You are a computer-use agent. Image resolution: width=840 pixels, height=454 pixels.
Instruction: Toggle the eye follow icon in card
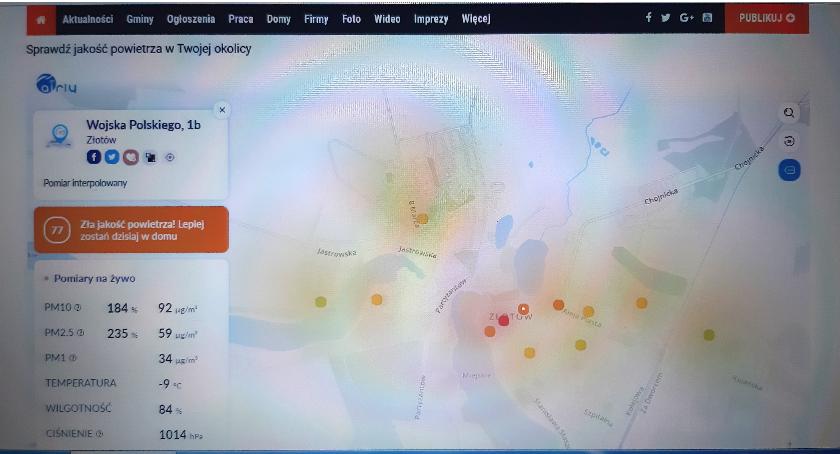(x=170, y=157)
